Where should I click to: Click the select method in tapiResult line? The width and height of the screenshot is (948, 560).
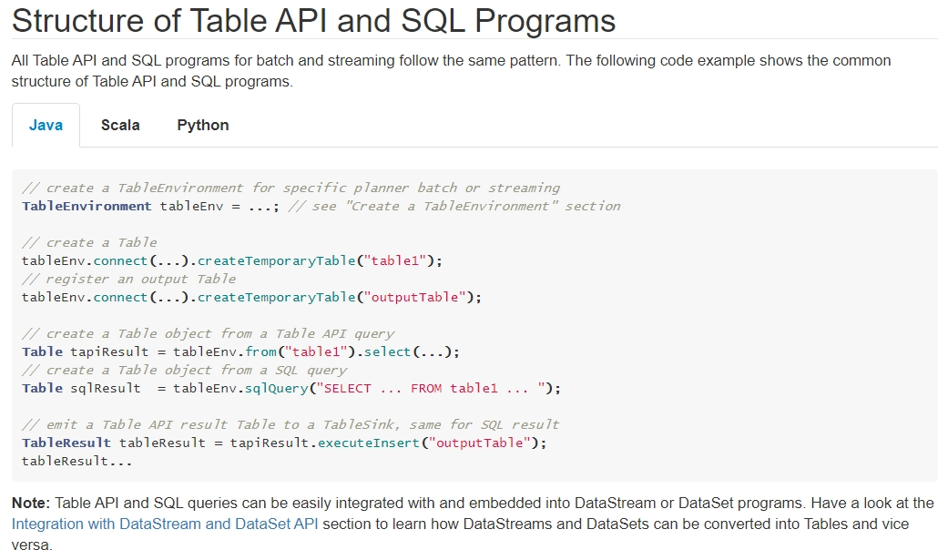tap(387, 352)
